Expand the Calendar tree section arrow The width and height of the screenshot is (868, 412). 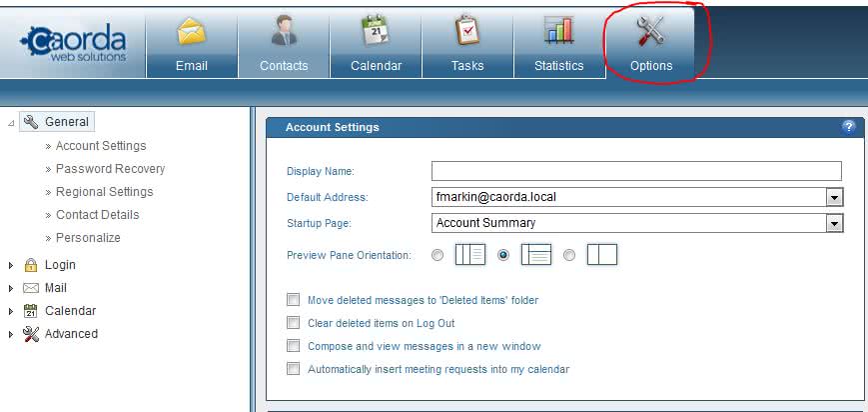11,312
